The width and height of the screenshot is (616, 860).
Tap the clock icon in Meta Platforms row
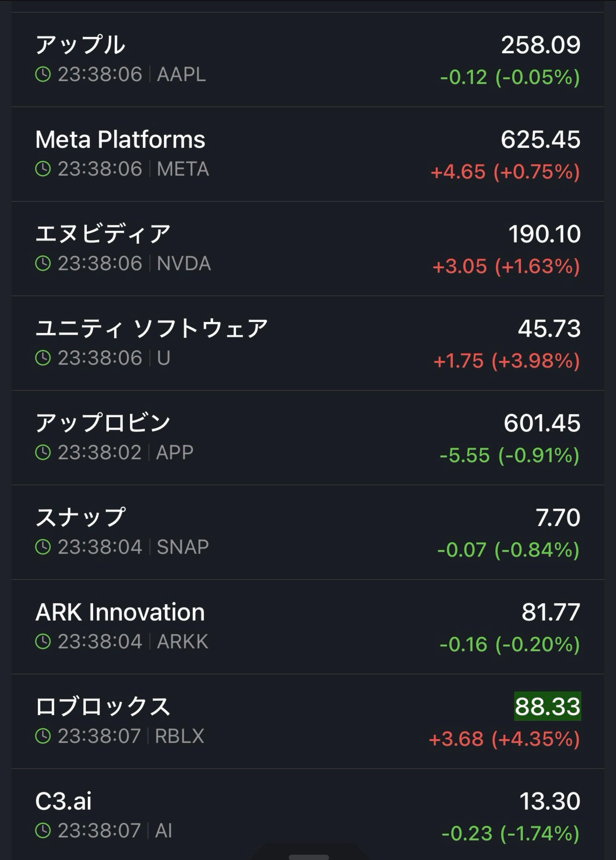[43, 169]
